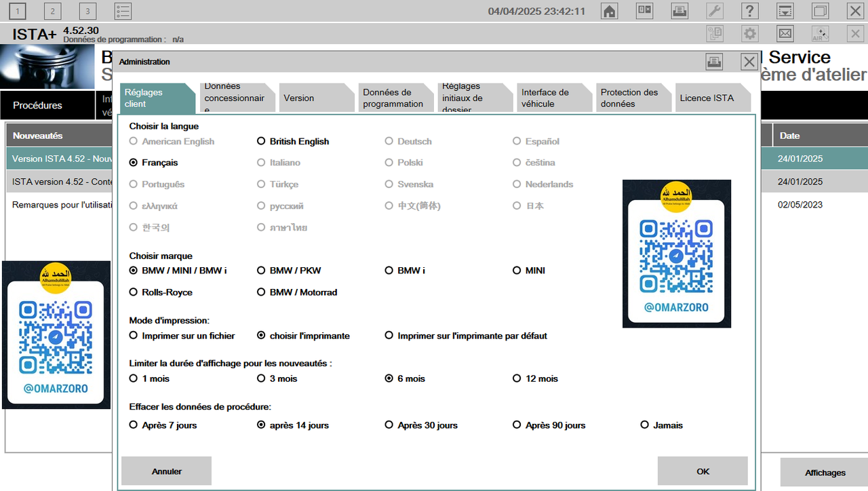Select Français language option
868x491 pixels.
[153, 163]
